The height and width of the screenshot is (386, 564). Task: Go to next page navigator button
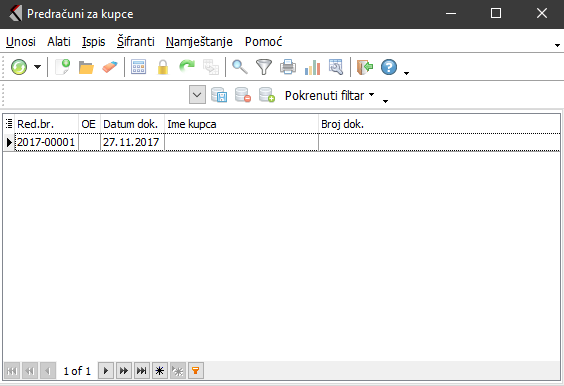pyautogui.click(x=124, y=371)
